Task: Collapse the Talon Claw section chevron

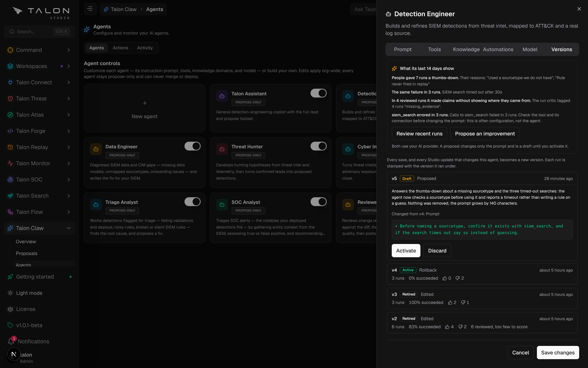Action: point(69,228)
